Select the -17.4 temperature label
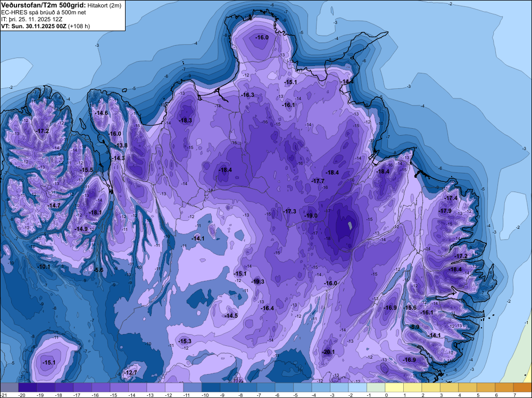The image size is (532, 398). tap(451, 198)
